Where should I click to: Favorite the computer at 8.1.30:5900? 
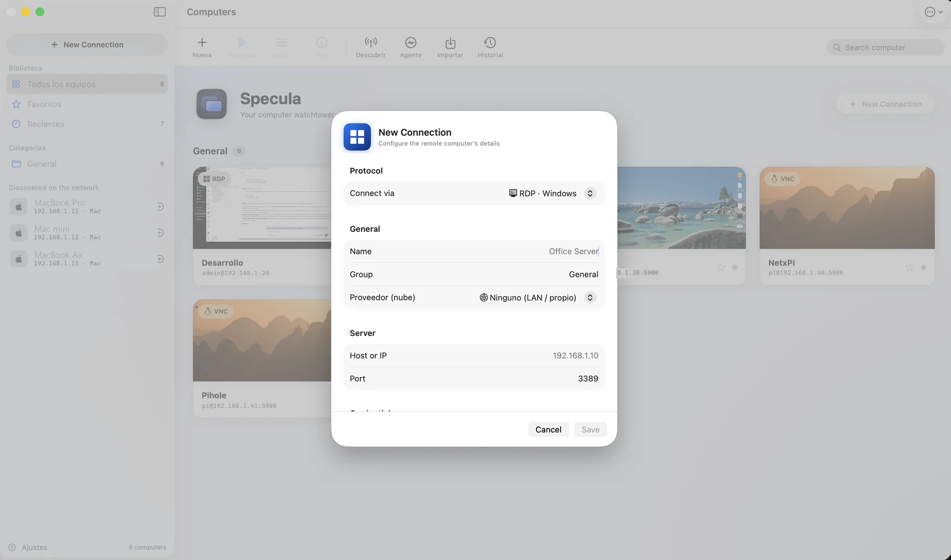(x=721, y=267)
